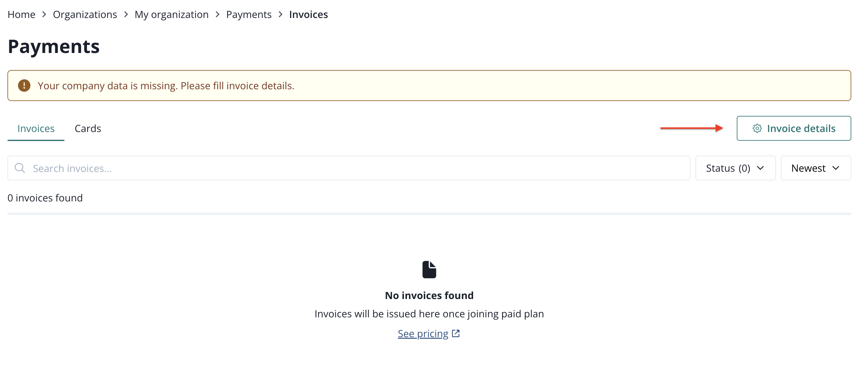
Task: Click the warning exclamation icon in banner
Action: coord(24,86)
